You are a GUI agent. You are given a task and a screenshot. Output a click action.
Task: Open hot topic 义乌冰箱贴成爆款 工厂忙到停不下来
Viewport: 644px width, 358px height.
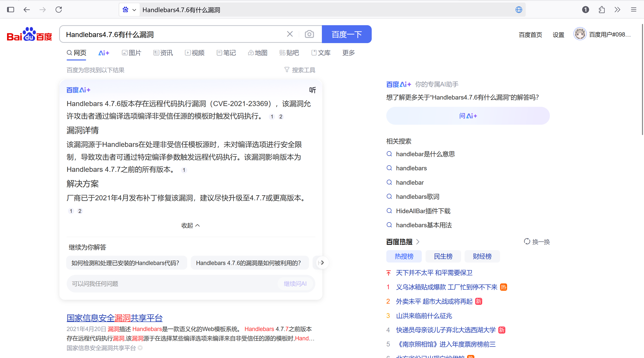click(x=447, y=287)
